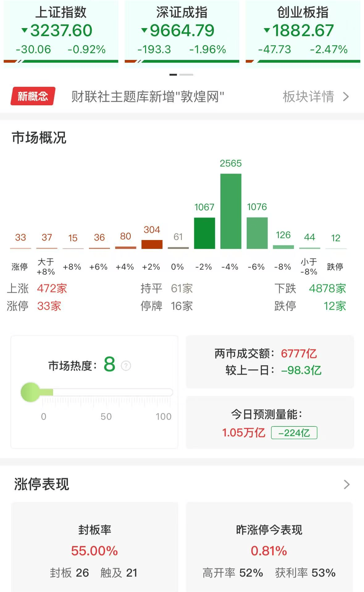
Task: Tap the -224亿 green badge
Action: pyautogui.click(x=294, y=433)
